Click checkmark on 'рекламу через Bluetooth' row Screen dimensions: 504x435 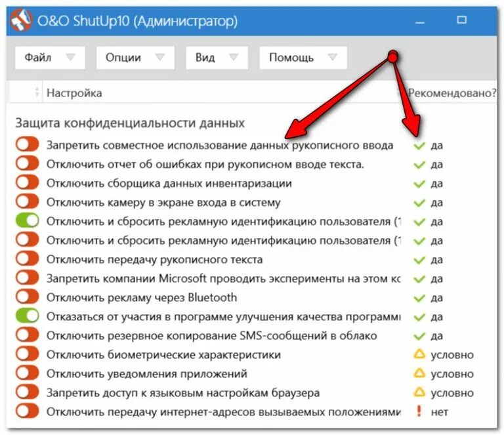point(419,298)
